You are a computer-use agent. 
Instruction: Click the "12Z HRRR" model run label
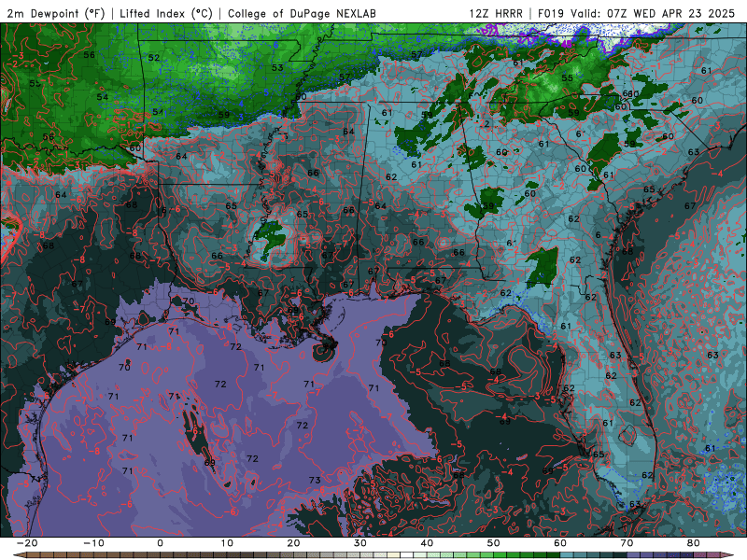(x=496, y=13)
